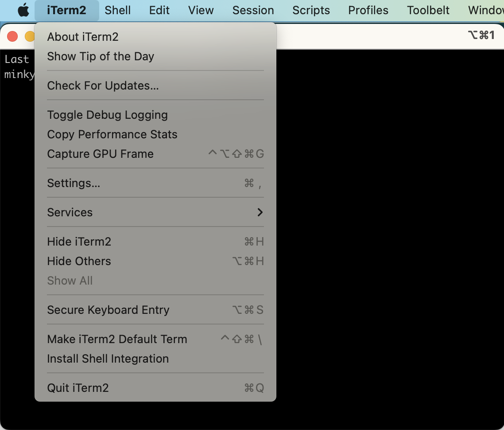Open Settings... from the menu
The height and width of the screenshot is (430, 504).
tap(155, 183)
